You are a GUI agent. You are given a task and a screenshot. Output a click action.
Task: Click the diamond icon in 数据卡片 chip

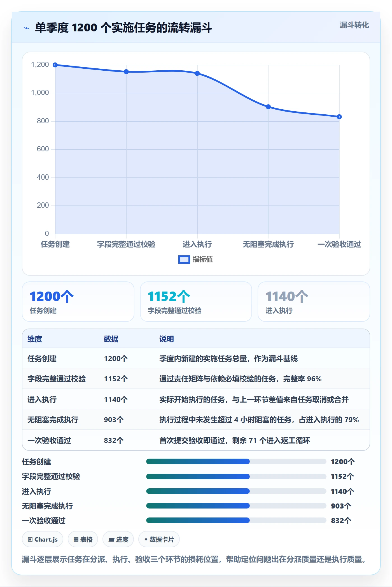146,539
